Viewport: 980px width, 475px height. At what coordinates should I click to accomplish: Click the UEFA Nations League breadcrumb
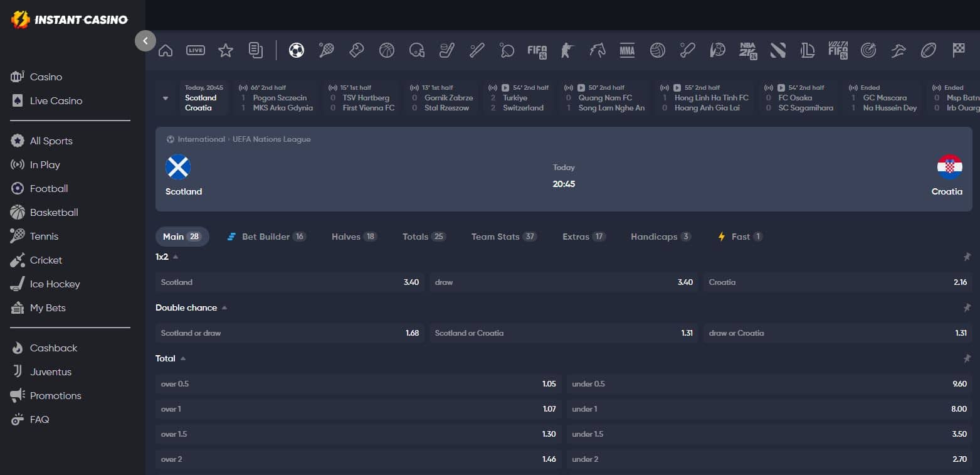[x=271, y=139]
